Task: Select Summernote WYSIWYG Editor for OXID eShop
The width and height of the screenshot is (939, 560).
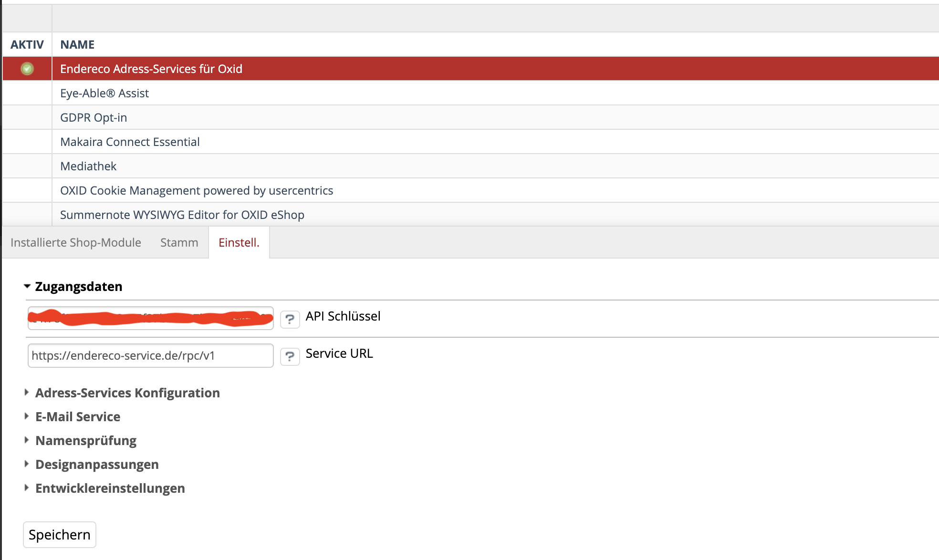Action: coord(182,215)
